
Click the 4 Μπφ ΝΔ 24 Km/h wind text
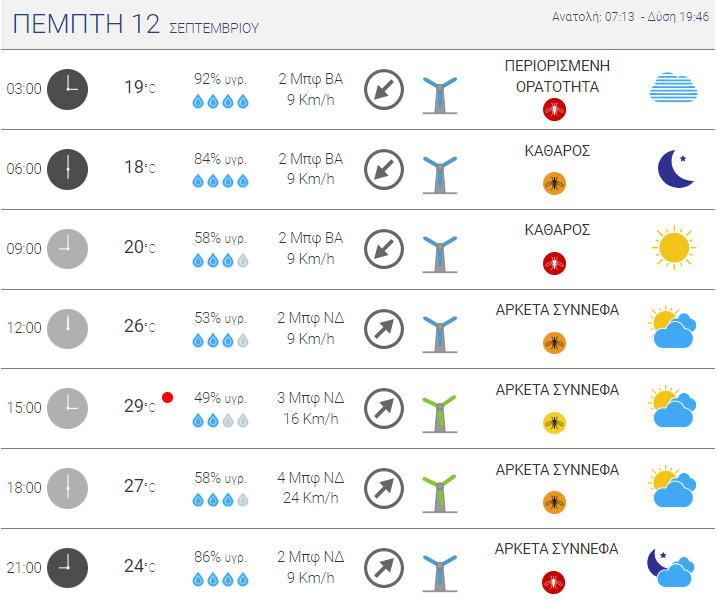310,487
